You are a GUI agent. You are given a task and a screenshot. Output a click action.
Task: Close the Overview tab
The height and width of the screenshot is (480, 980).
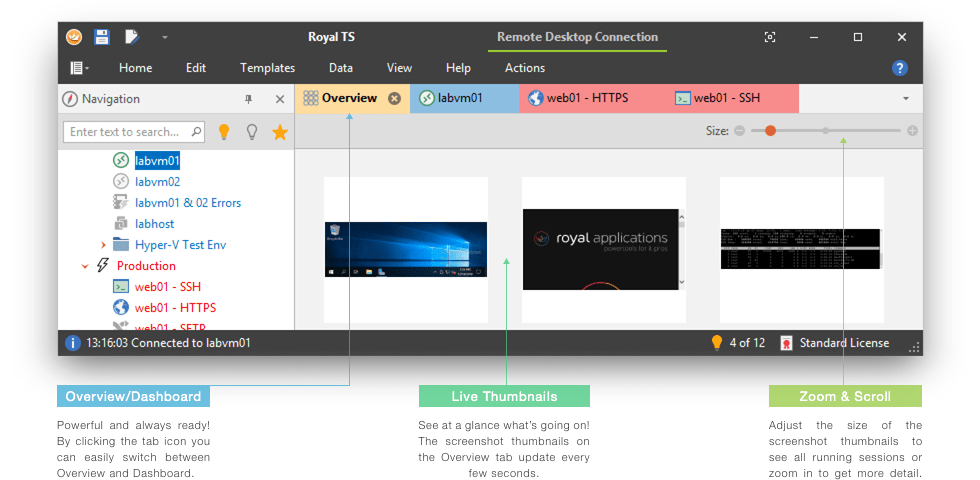(394, 98)
